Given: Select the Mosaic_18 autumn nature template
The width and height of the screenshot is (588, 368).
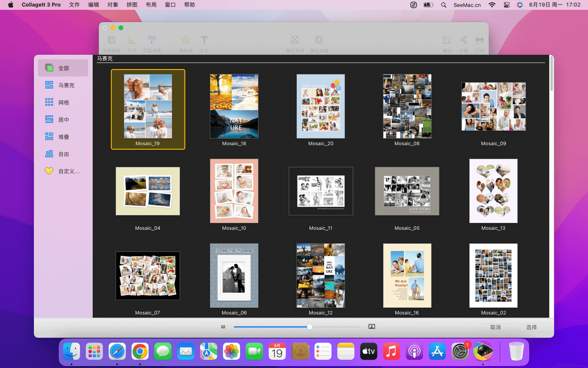Looking at the screenshot, I should coord(234,106).
